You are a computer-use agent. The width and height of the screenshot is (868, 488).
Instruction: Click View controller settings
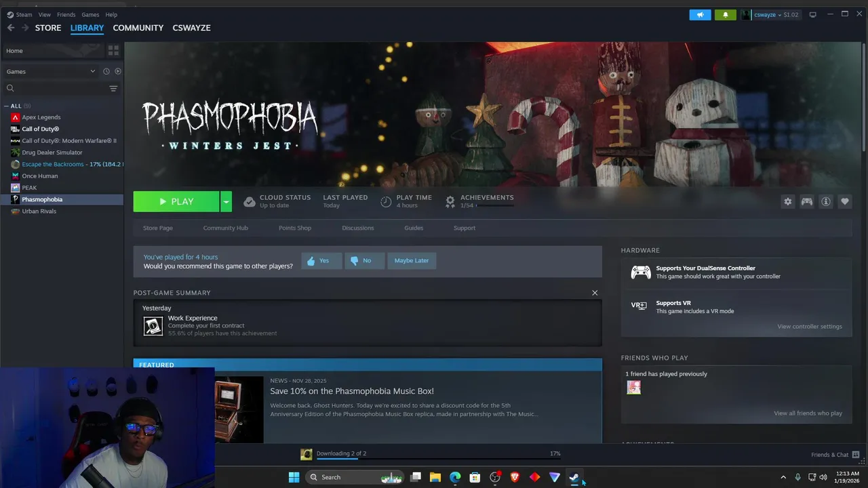click(x=810, y=327)
